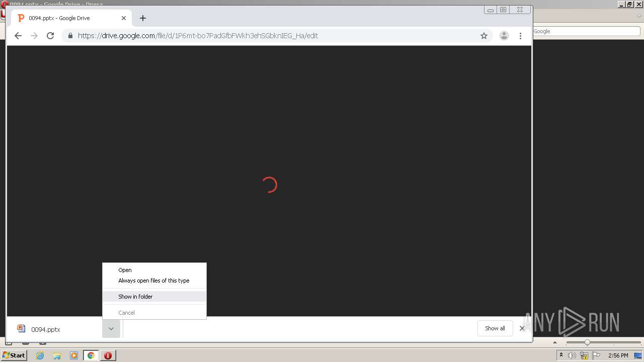Click the URL address bar
Viewport: 644px width, 362px height.
(277, 36)
